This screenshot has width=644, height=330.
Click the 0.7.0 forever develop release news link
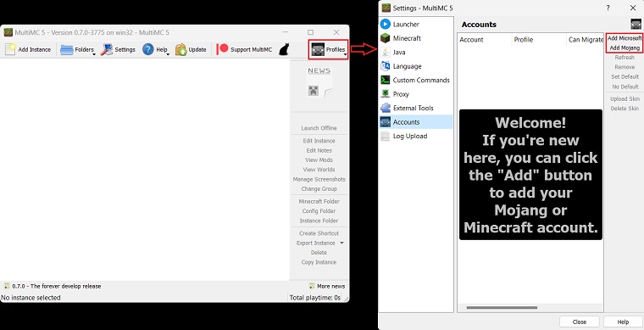pyautogui.click(x=53, y=286)
